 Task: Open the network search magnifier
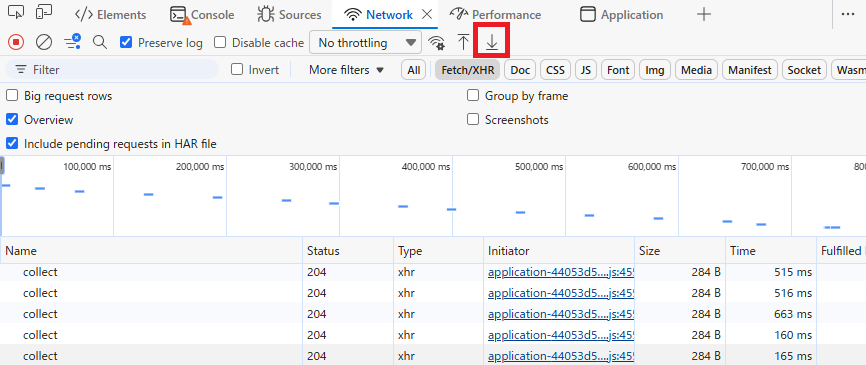tap(100, 42)
